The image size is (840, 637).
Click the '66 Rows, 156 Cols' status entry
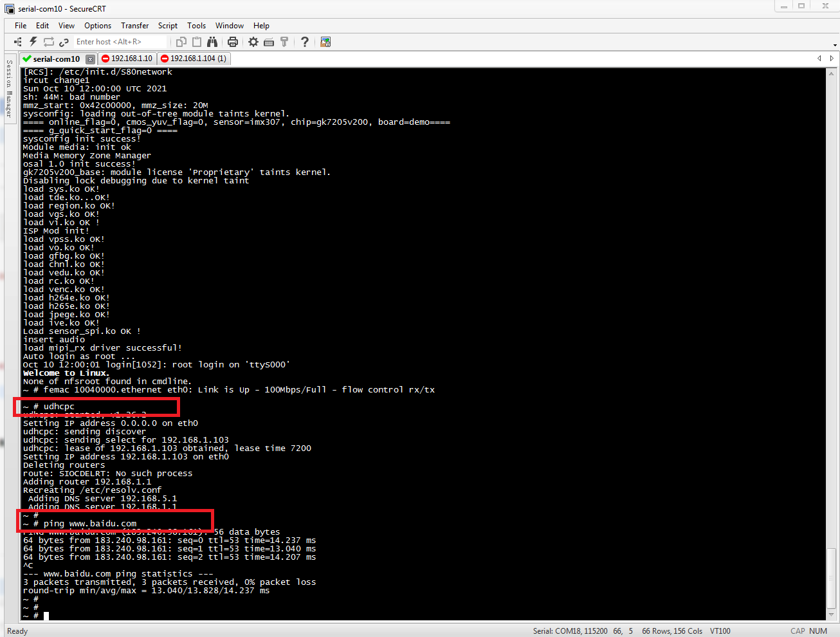(x=672, y=631)
